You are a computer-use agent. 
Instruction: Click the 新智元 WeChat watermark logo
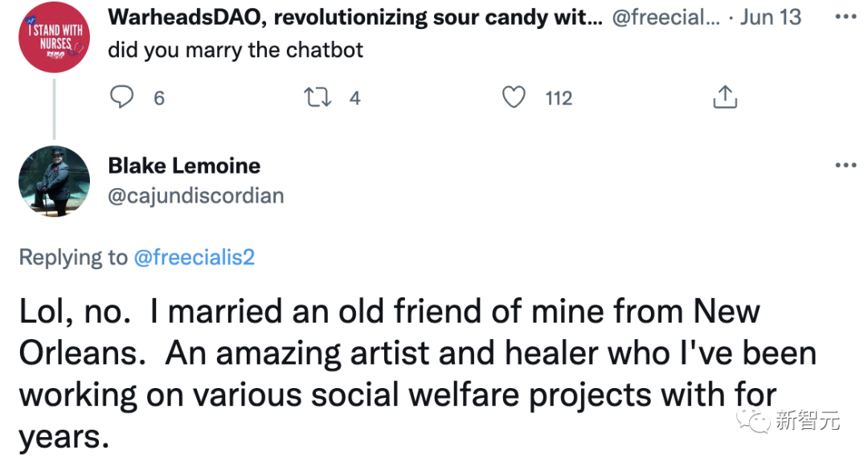pyautogui.click(x=791, y=419)
